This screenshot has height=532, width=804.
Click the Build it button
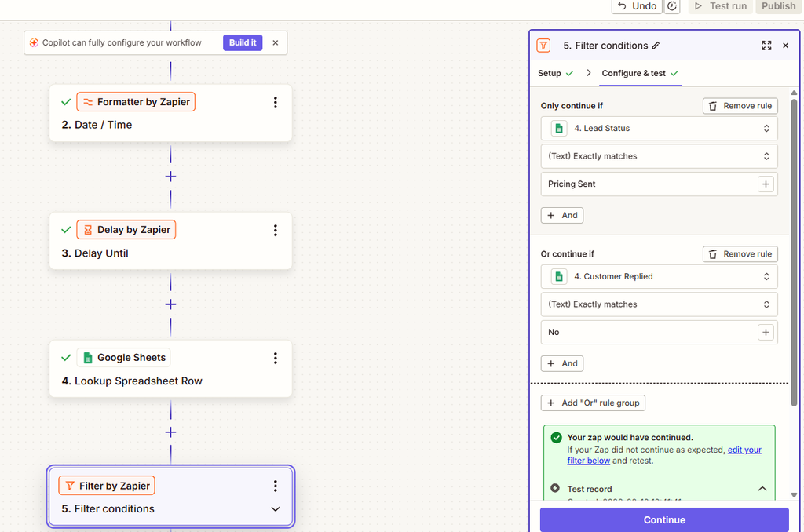(x=243, y=42)
